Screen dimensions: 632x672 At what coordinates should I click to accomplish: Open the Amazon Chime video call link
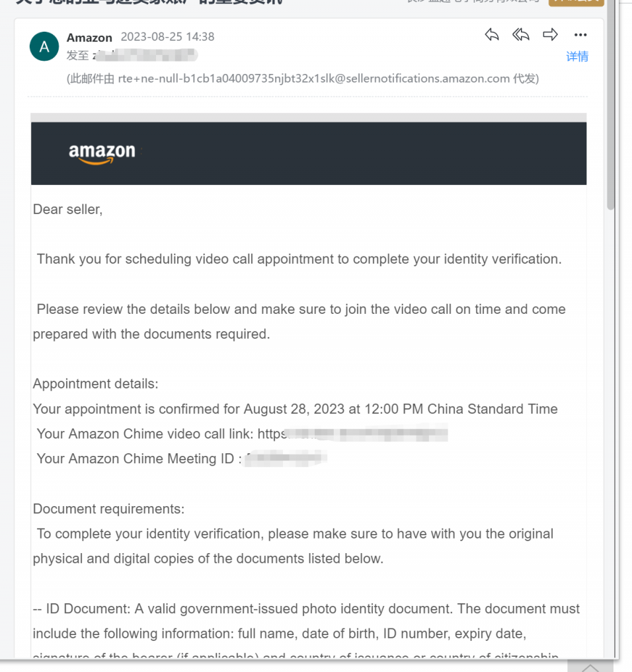(352, 433)
